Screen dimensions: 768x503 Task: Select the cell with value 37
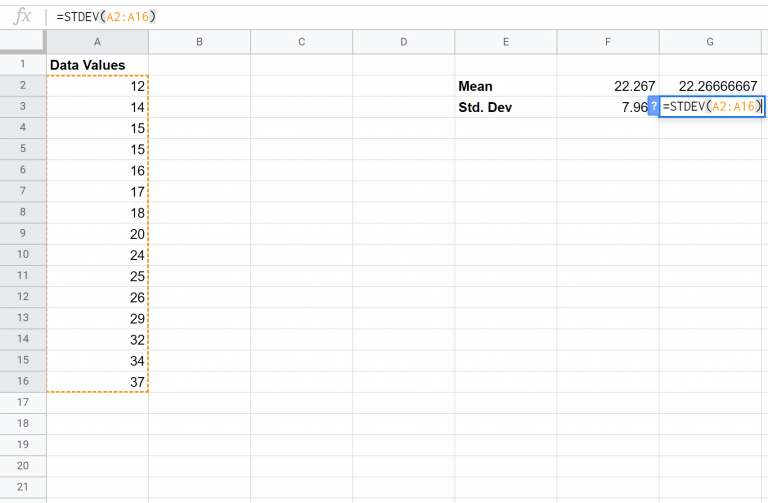tap(97, 381)
